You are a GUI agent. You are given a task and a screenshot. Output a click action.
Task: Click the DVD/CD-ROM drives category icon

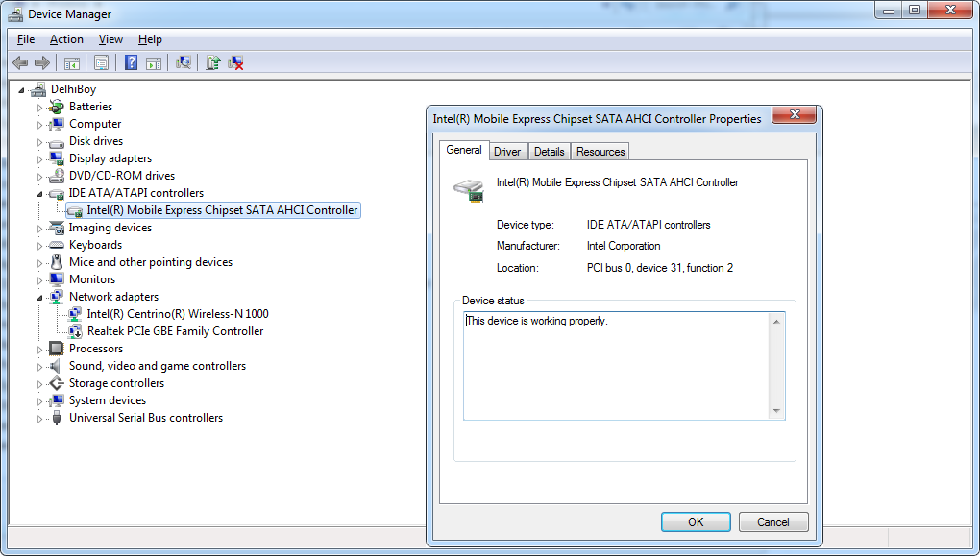(x=57, y=176)
